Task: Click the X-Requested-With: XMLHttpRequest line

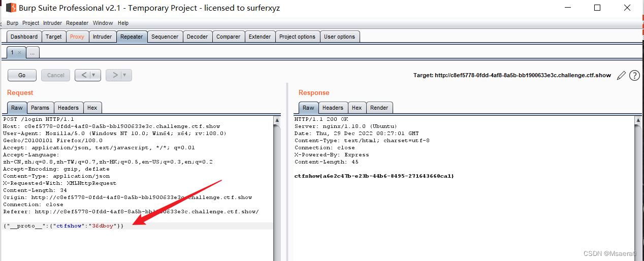Action: 59,183
